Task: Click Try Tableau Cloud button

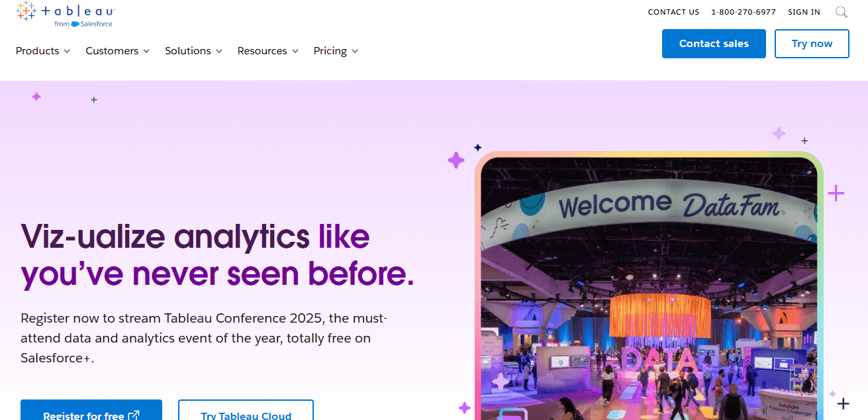Action: coord(246,410)
